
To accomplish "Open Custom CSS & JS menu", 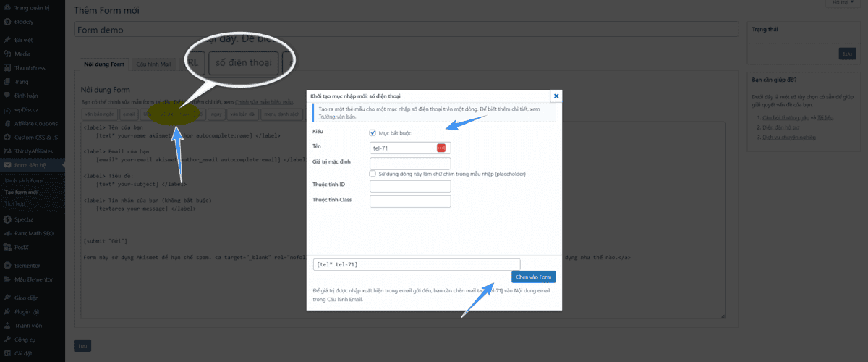I will 35,137.
